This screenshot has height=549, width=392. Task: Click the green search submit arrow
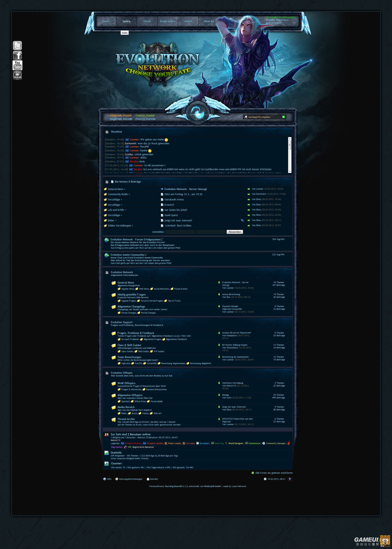[x=284, y=117]
